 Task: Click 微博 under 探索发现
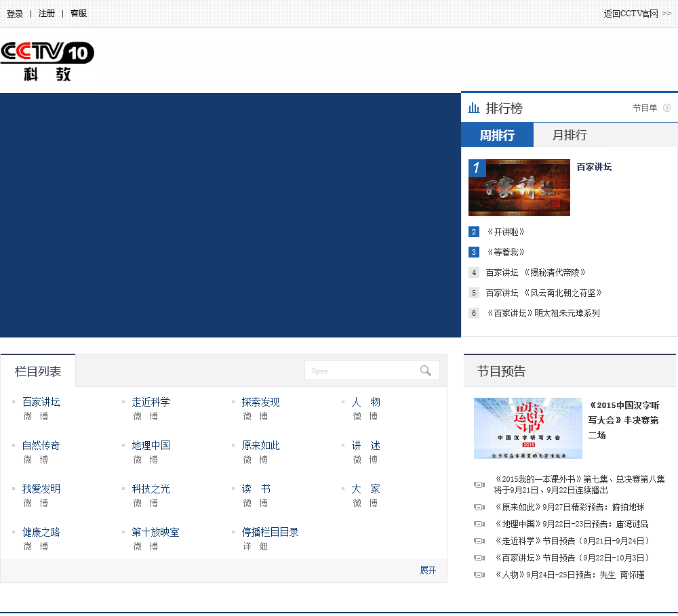coord(256,416)
